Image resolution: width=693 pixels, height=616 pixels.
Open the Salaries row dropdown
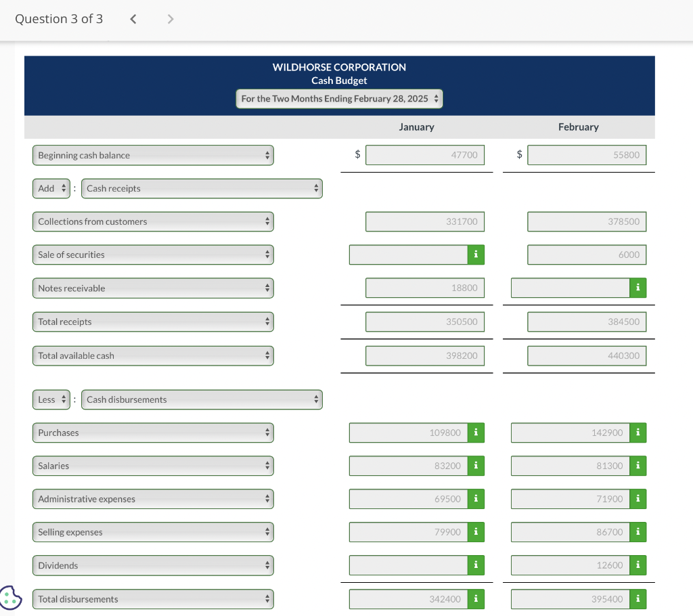click(x=153, y=466)
